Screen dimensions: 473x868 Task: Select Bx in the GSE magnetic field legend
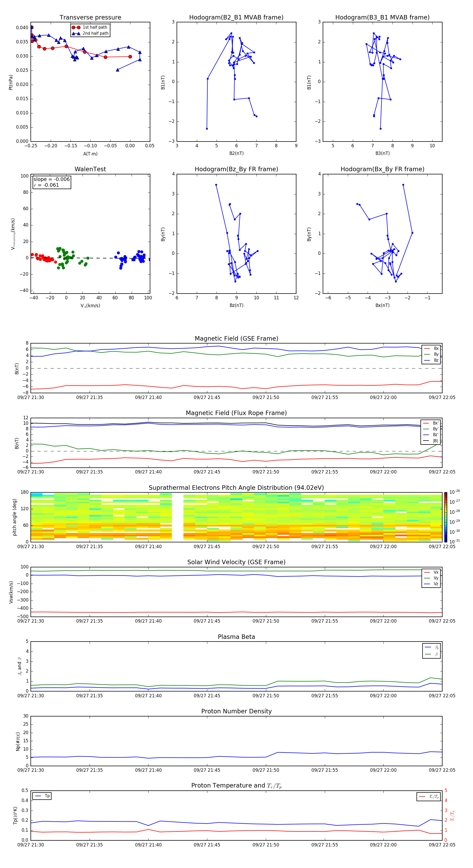pyautogui.click(x=431, y=349)
